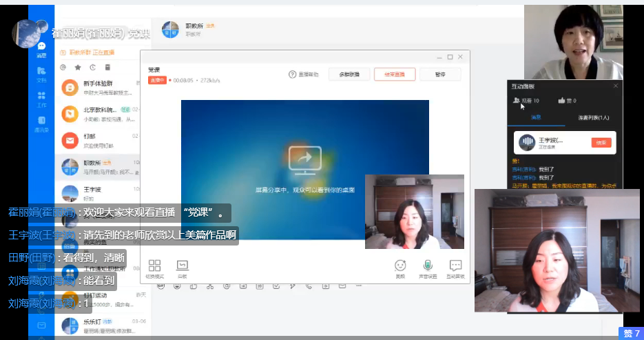Click the 多群联播 button
This screenshot has height=340, width=644.
point(349,74)
